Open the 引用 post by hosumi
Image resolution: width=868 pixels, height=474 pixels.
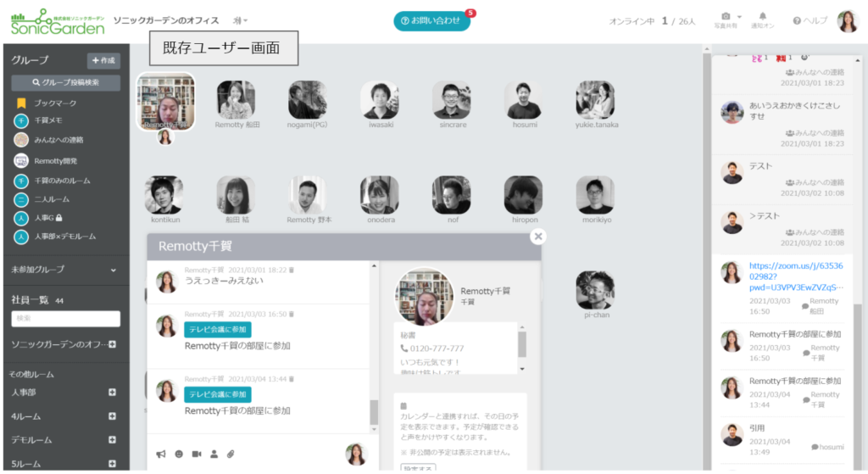click(x=757, y=428)
